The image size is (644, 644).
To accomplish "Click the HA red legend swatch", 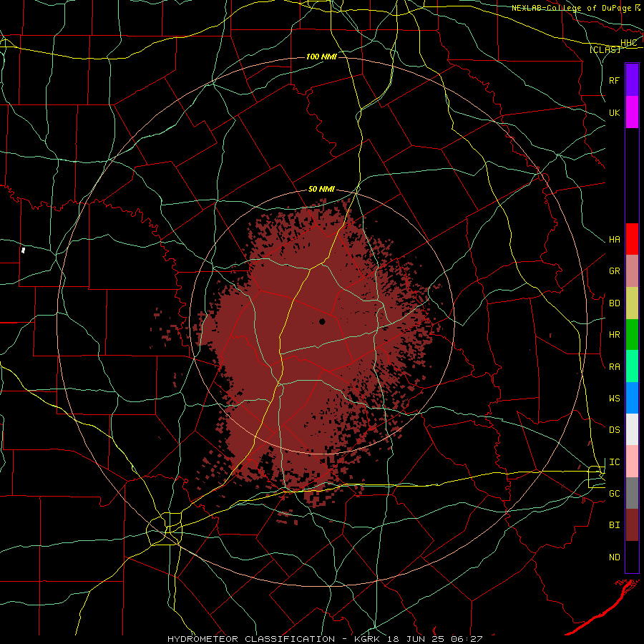I will (x=632, y=239).
